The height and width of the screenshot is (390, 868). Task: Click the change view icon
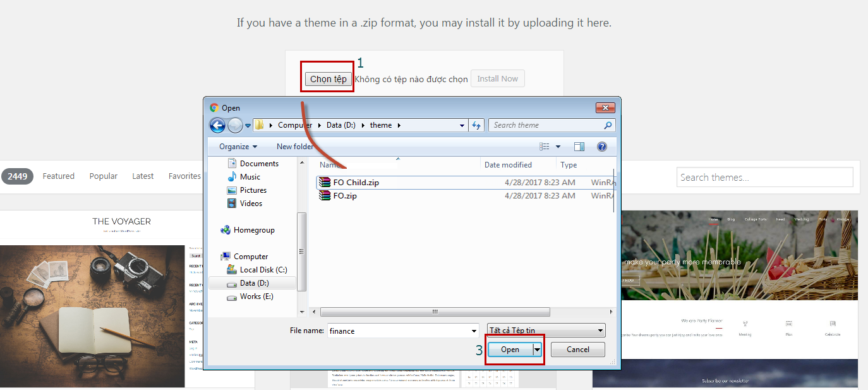(x=545, y=147)
